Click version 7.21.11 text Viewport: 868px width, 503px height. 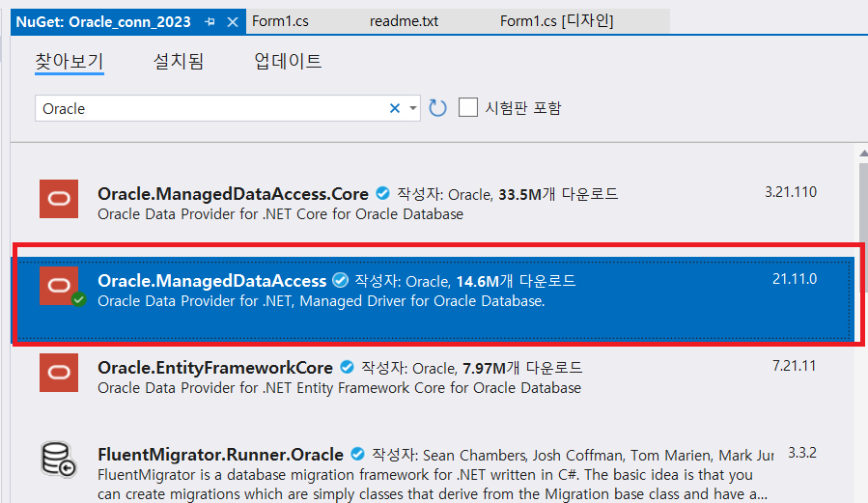[x=794, y=366]
